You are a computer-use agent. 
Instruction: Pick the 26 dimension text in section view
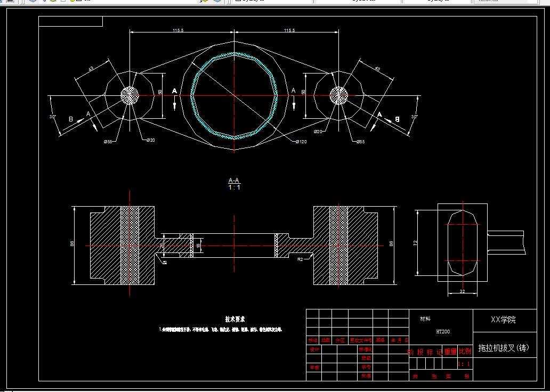click(161, 246)
